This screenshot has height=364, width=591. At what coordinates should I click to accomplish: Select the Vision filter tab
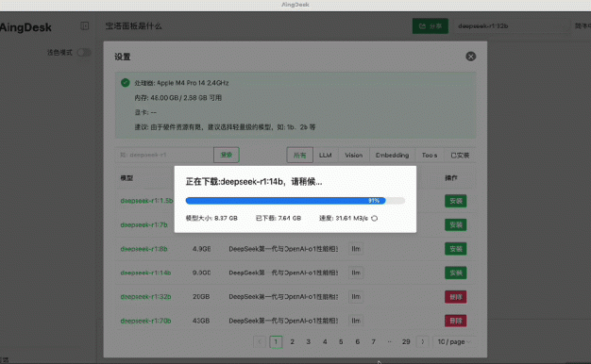point(353,155)
